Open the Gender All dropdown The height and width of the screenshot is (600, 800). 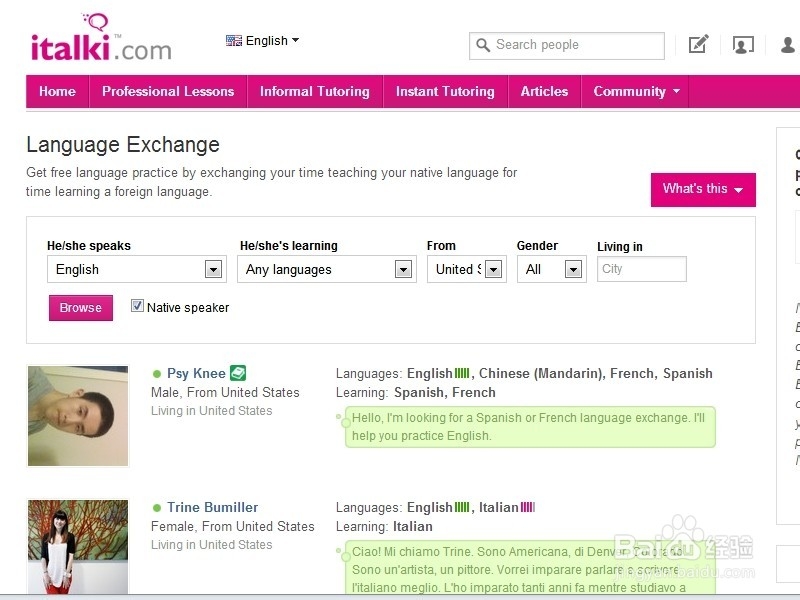click(552, 269)
